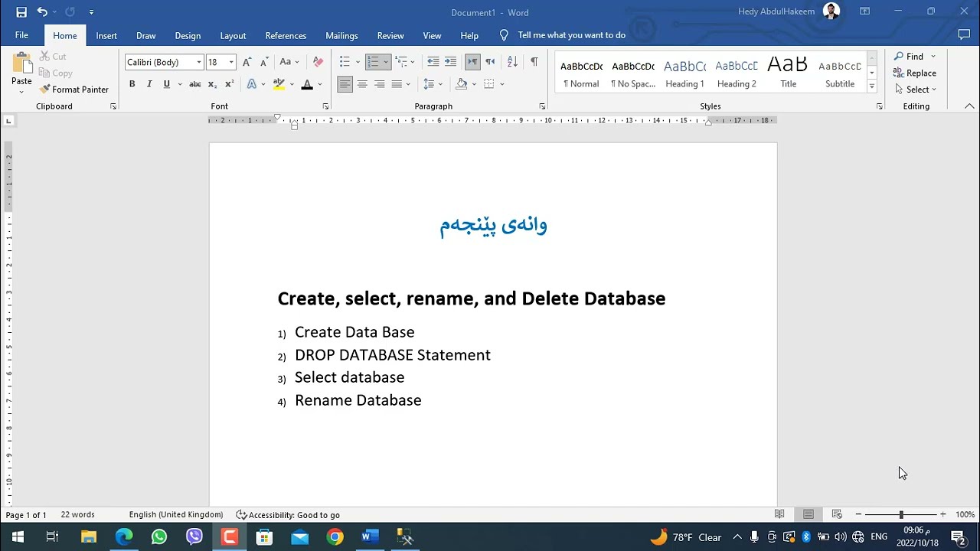980x551 pixels.
Task: Switch to the Insert tab
Action: 106,35
